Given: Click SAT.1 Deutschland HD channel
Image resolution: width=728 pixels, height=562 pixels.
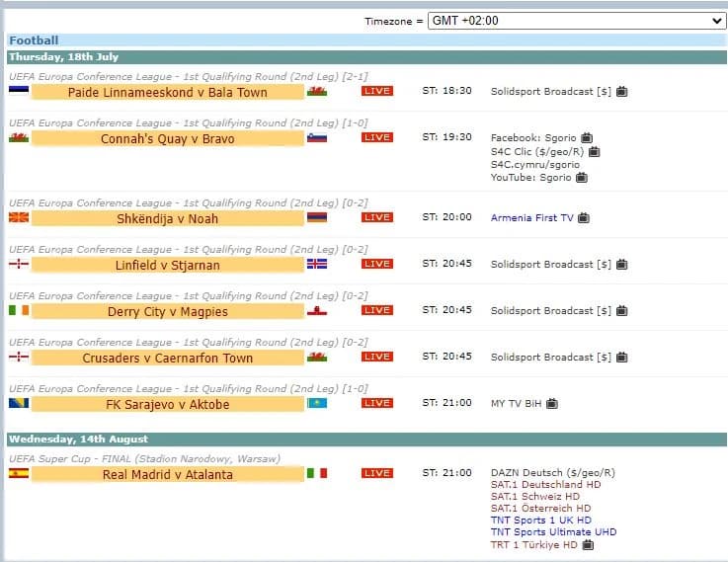Looking at the screenshot, I should [x=545, y=485].
